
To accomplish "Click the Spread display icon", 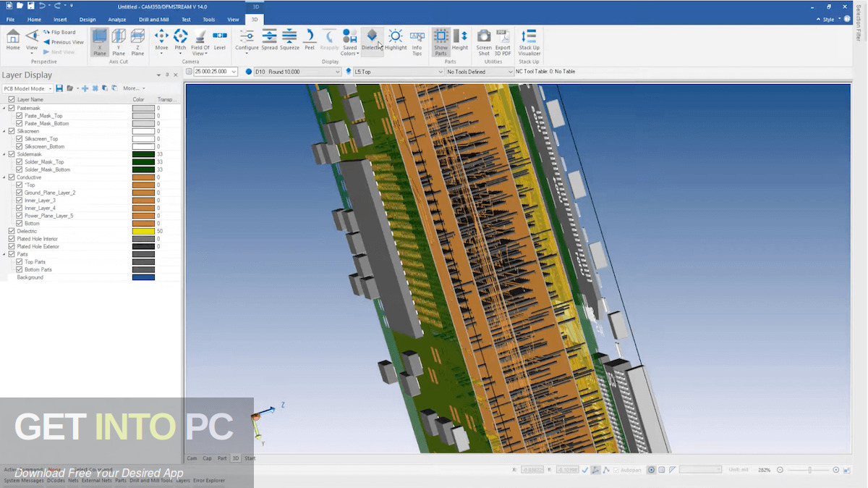I will (x=269, y=41).
